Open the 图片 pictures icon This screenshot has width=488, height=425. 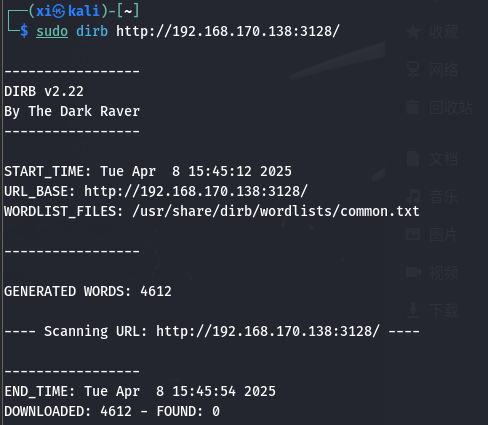point(413,234)
